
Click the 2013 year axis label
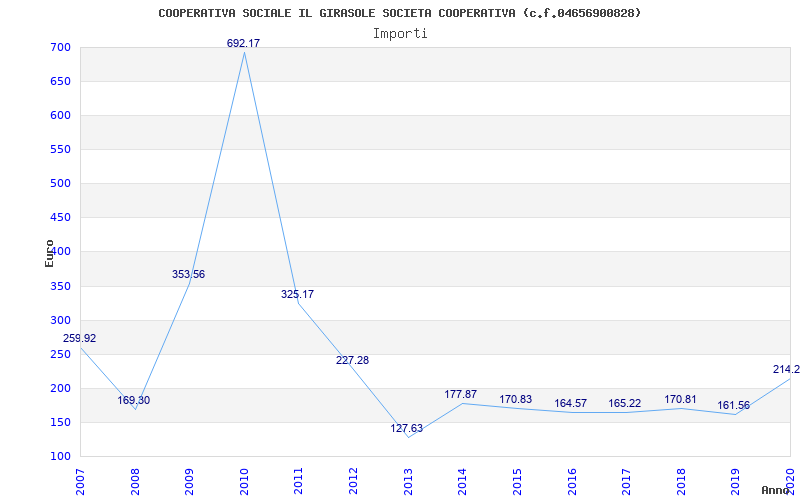tap(408, 481)
